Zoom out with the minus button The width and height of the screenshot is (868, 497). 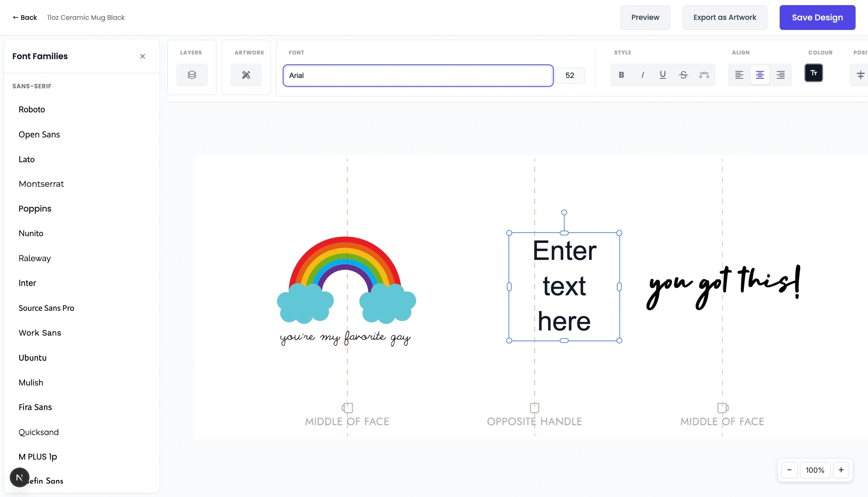pyautogui.click(x=789, y=470)
